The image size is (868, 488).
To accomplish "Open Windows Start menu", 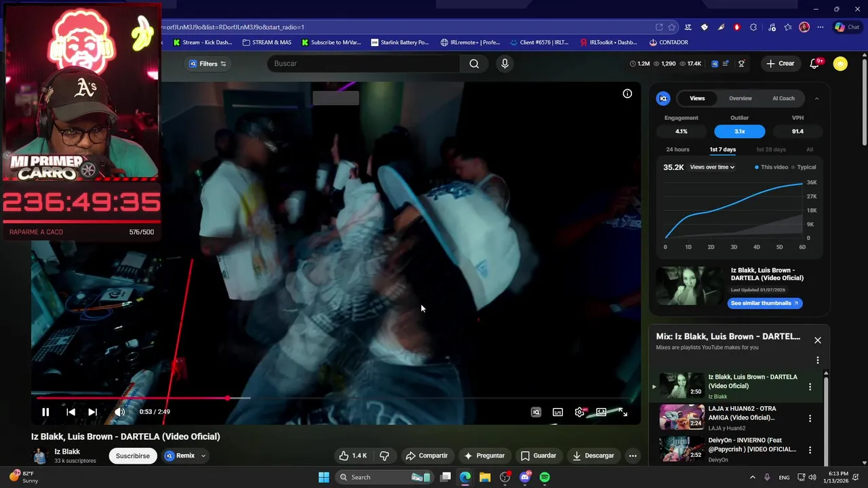I will [x=323, y=477].
